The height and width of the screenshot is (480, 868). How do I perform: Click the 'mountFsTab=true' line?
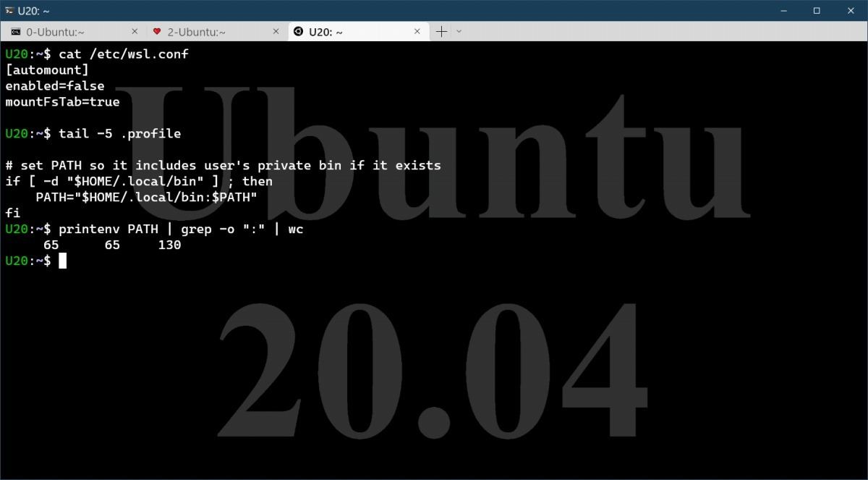pos(62,102)
